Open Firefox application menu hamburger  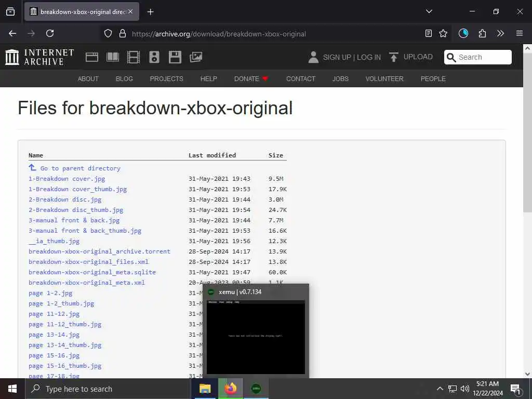point(520,33)
